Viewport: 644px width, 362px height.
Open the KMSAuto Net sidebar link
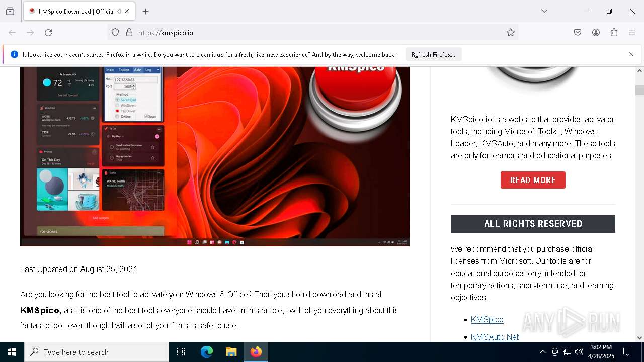pos(495,337)
